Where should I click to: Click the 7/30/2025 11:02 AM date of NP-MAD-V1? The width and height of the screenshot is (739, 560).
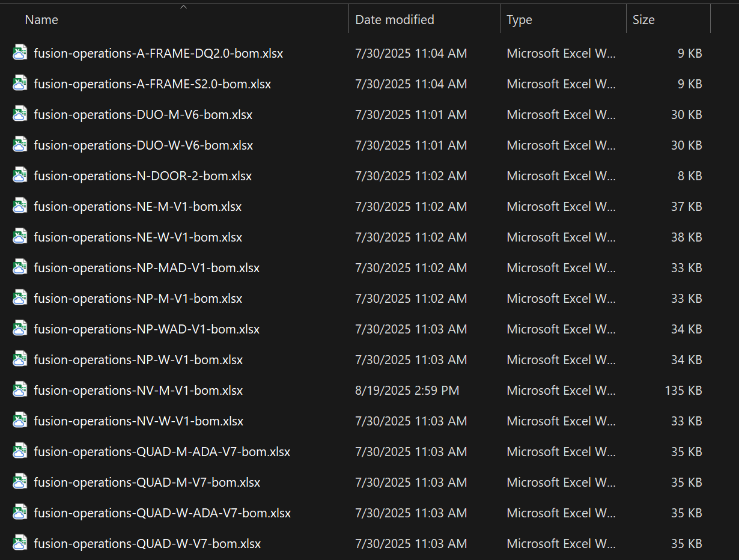pyautogui.click(x=411, y=267)
